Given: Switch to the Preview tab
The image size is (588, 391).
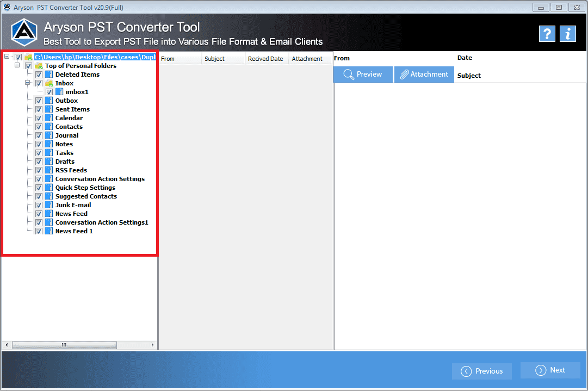Looking at the screenshot, I should point(363,74).
